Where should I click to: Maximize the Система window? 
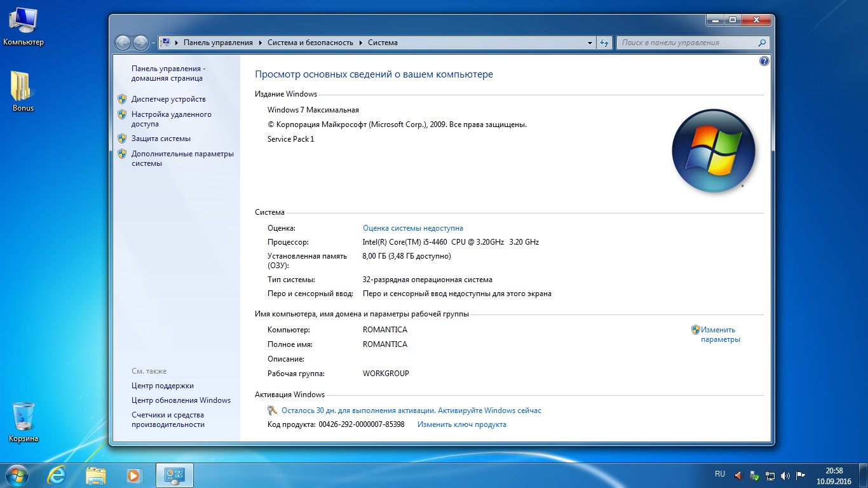tap(732, 20)
